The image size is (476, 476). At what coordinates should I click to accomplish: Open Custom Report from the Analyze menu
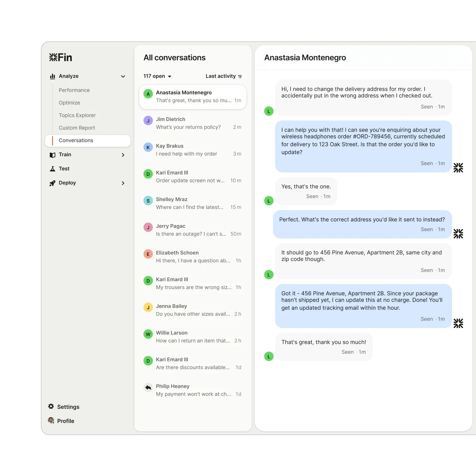(x=77, y=128)
